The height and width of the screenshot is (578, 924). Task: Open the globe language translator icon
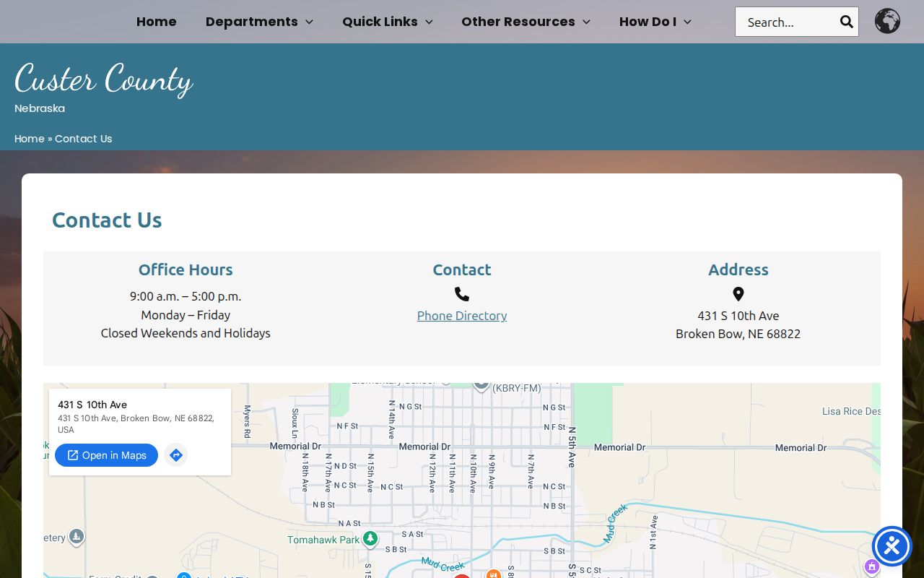tap(887, 21)
